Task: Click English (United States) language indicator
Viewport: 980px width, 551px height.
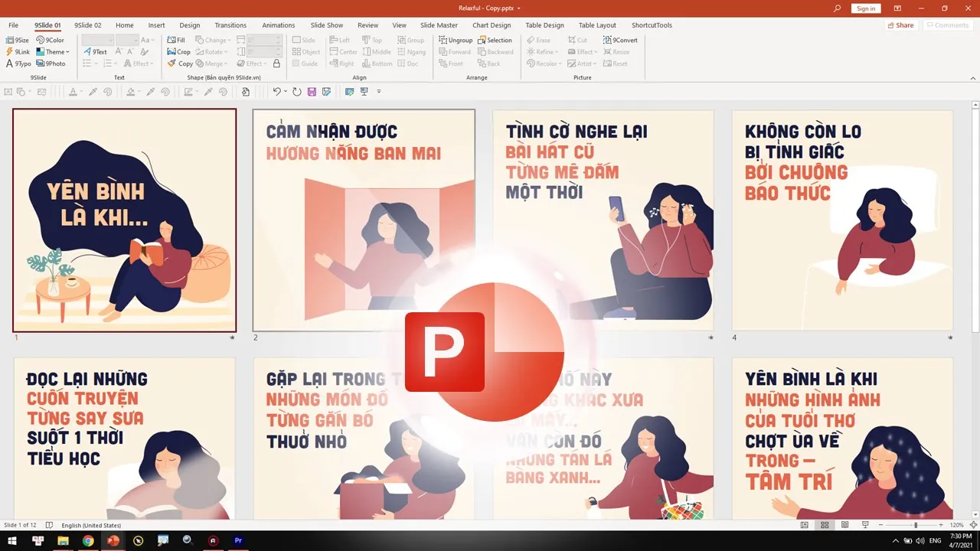Action: pos(91,525)
